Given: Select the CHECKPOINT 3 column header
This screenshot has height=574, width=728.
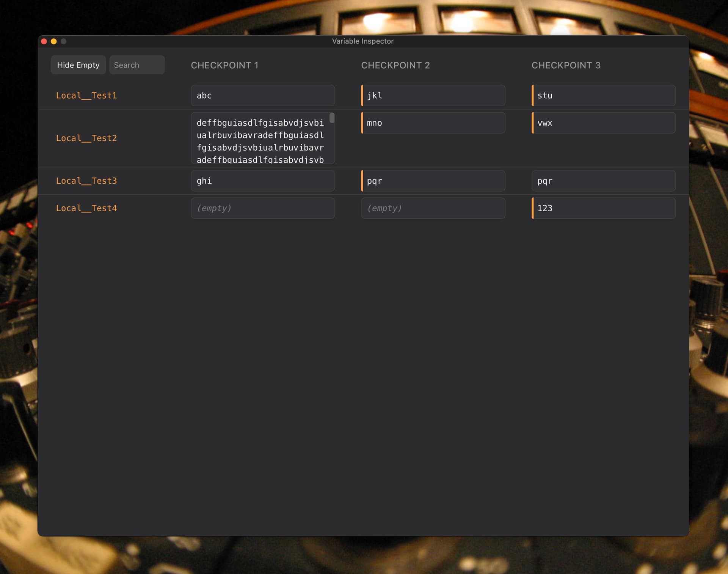Looking at the screenshot, I should pyautogui.click(x=566, y=65).
